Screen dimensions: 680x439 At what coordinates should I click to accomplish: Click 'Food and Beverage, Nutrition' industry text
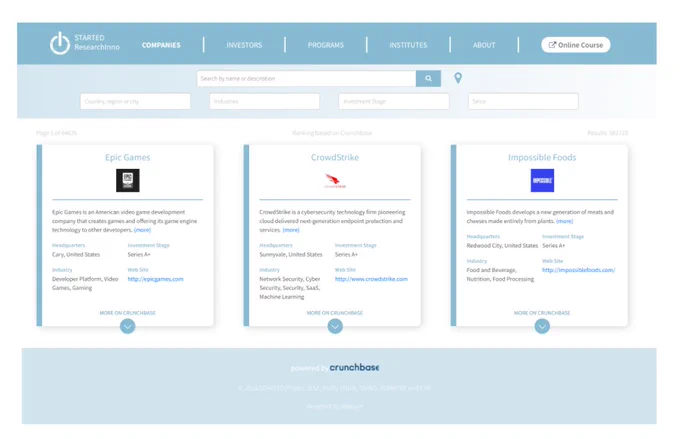500,275
